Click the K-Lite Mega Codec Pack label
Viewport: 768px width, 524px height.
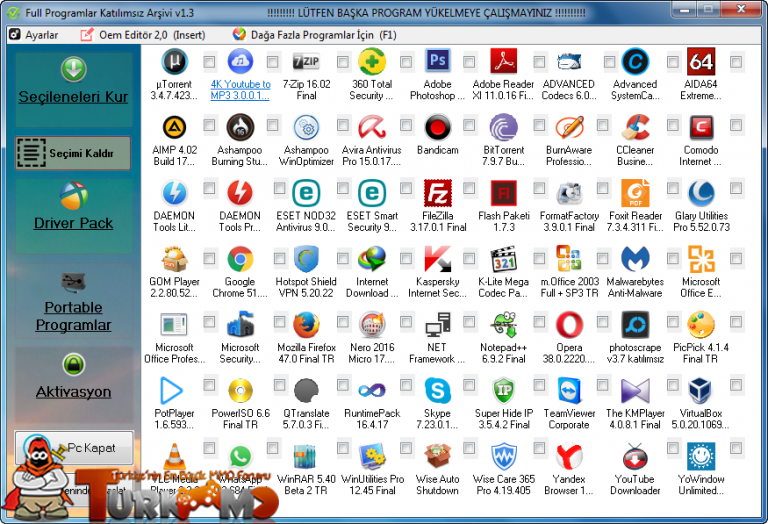tap(504, 287)
